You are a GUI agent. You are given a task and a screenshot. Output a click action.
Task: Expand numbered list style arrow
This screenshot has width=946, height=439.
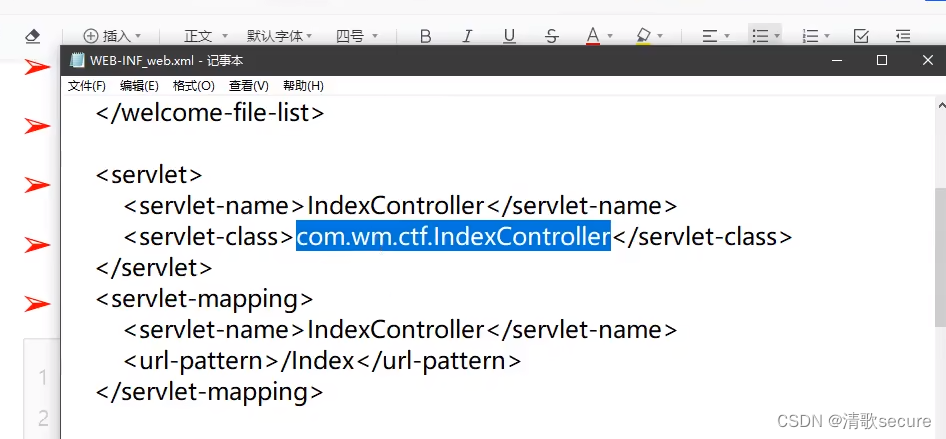pyautogui.click(x=827, y=36)
